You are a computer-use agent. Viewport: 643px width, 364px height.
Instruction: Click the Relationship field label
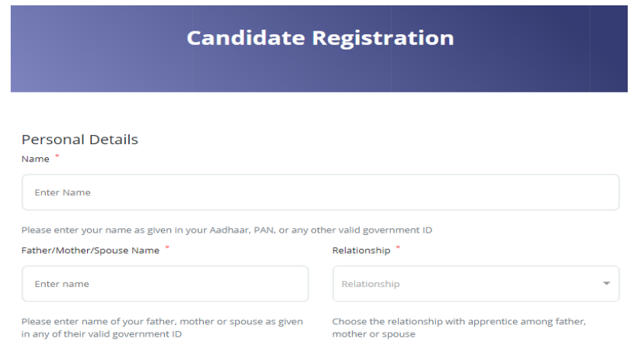tap(361, 250)
